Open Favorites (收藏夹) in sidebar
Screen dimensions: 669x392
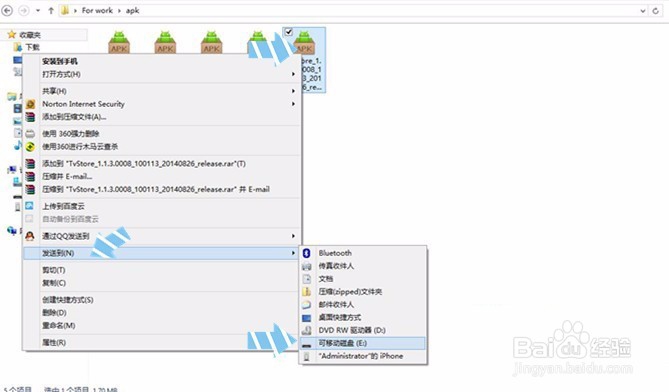[30, 35]
